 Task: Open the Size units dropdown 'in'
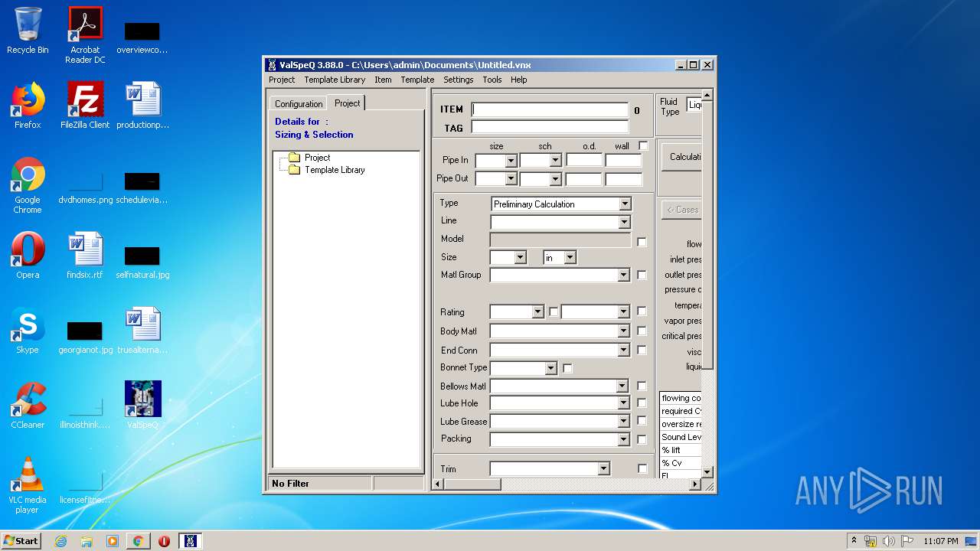(570, 258)
